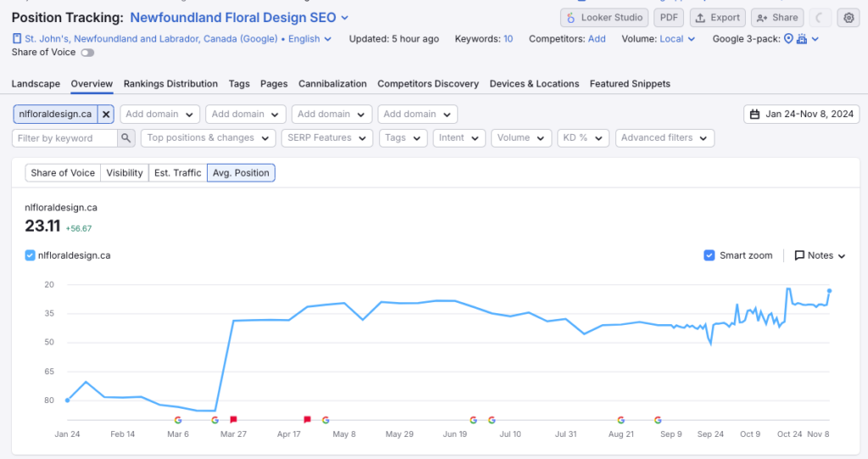Click the Google marker right after Jun 19

coord(473,420)
